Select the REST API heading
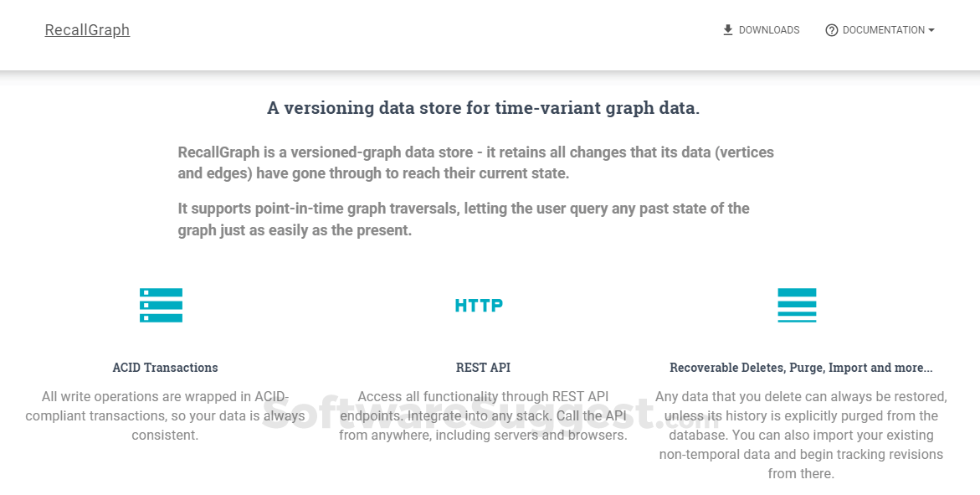This screenshot has height=495, width=980. point(483,368)
